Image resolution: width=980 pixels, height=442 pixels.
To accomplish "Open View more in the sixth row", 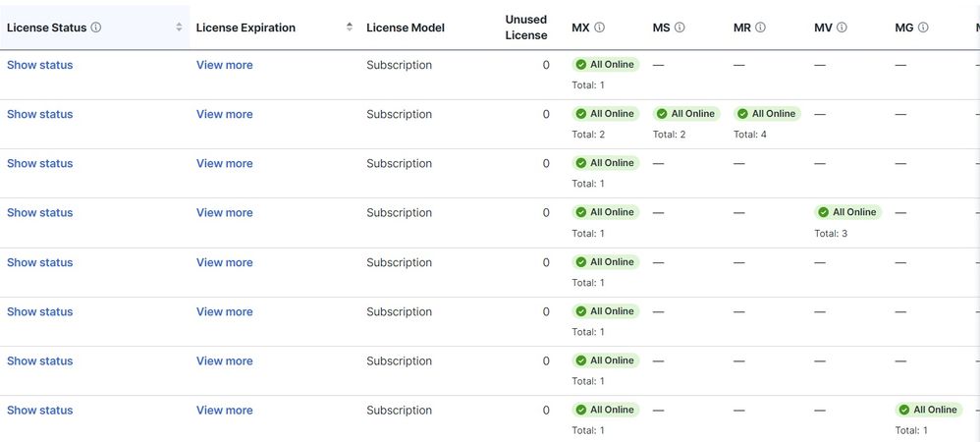I will [225, 311].
